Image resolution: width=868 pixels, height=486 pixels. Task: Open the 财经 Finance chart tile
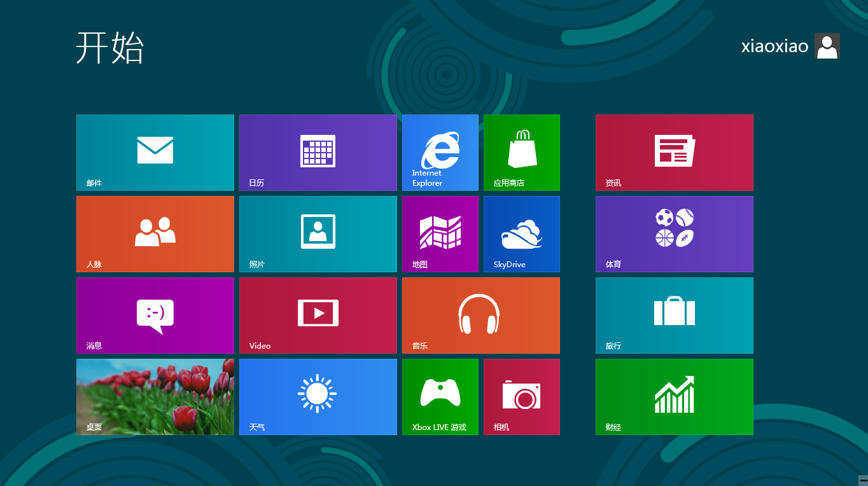[x=675, y=397]
